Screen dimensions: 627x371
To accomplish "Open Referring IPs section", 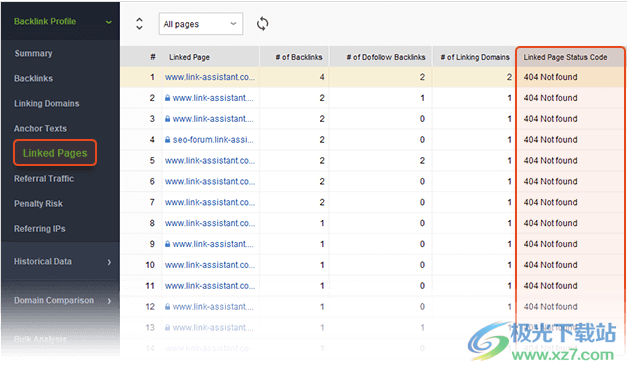I will click(x=40, y=229).
